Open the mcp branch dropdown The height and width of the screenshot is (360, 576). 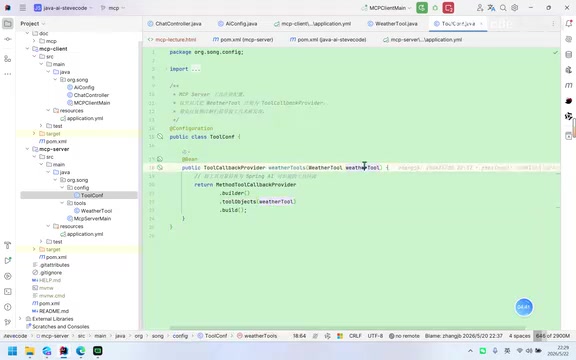113,8
